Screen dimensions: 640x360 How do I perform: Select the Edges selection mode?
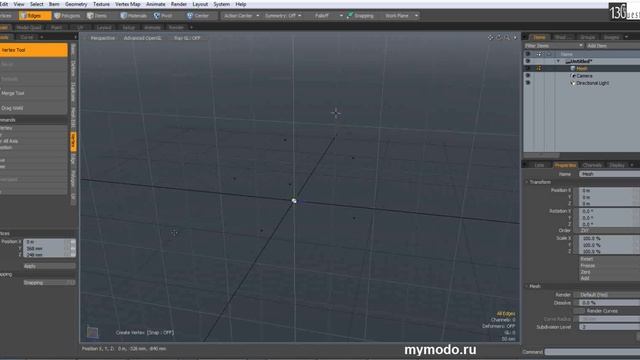click(x=35, y=16)
